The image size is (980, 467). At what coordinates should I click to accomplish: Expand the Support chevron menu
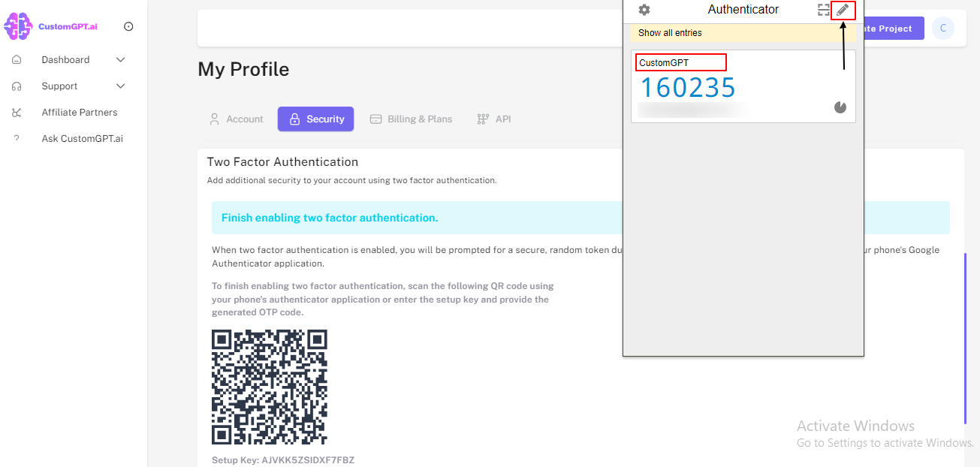(x=120, y=86)
